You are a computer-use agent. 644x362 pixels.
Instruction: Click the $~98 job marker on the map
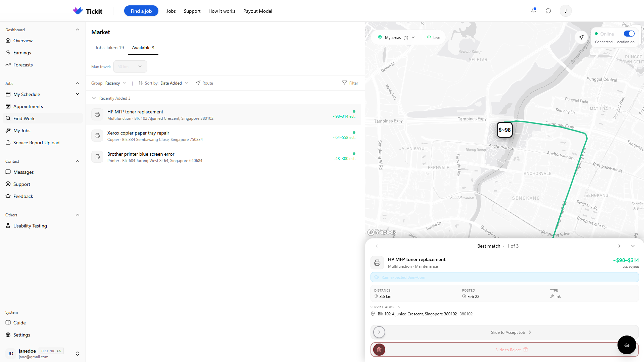click(x=504, y=130)
